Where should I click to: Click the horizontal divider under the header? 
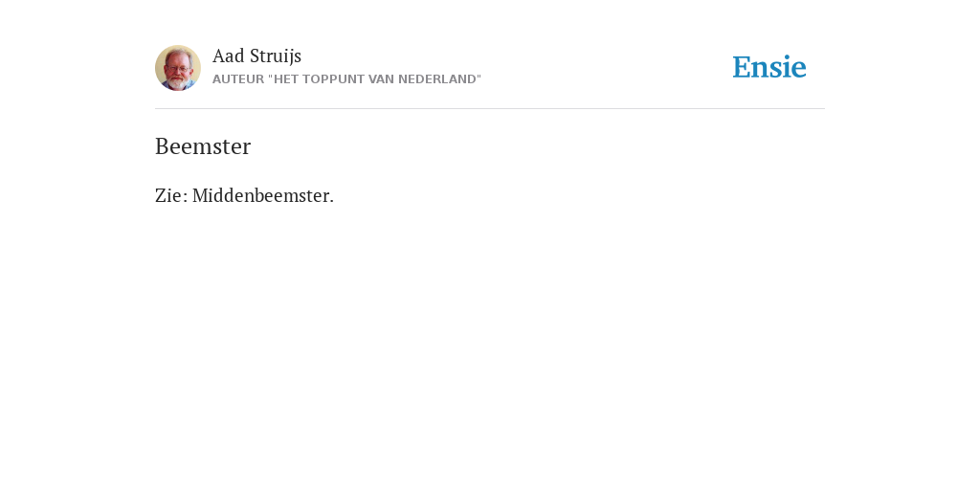tap(490, 109)
